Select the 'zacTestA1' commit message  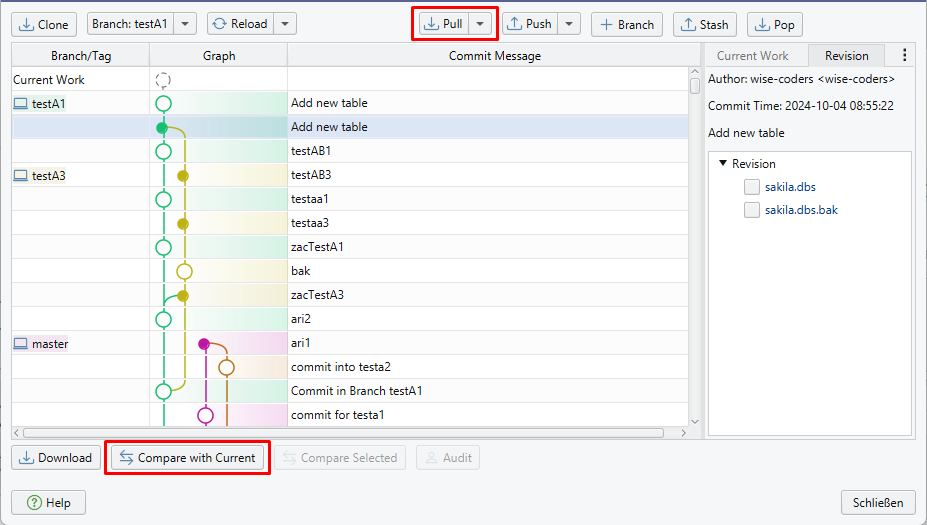[317, 247]
